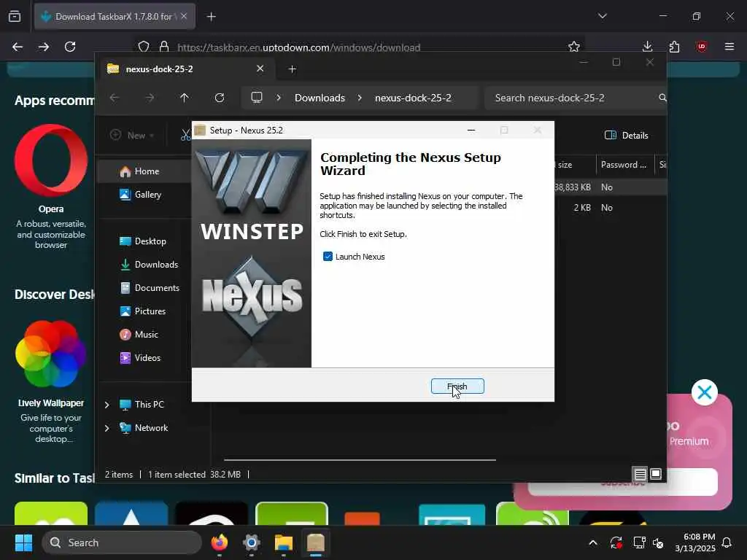Toggle the Details pane button
Viewport: 747px width, 560px height.
click(627, 135)
